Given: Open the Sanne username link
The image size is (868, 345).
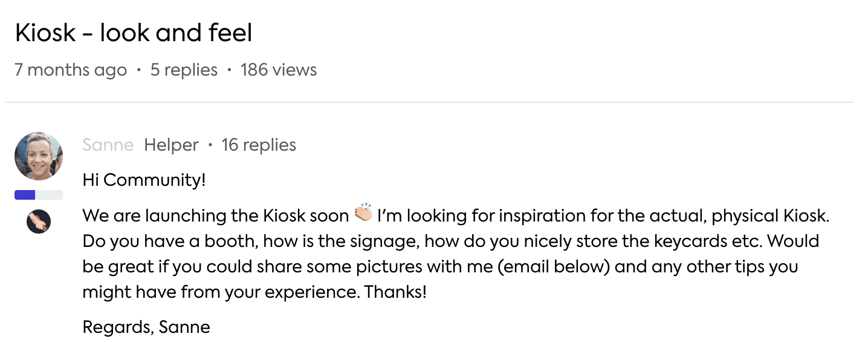Looking at the screenshot, I should (108, 145).
